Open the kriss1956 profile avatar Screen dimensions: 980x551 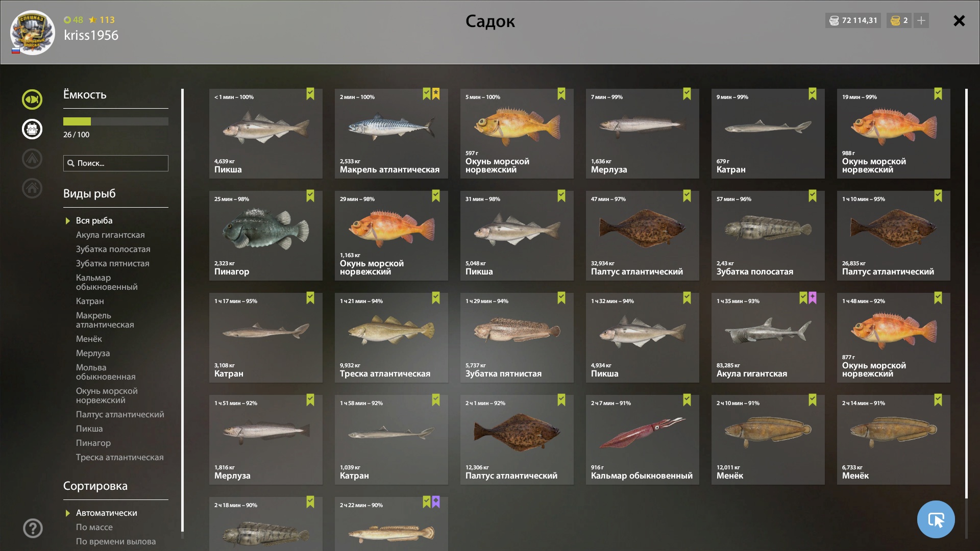pos(33,33)
